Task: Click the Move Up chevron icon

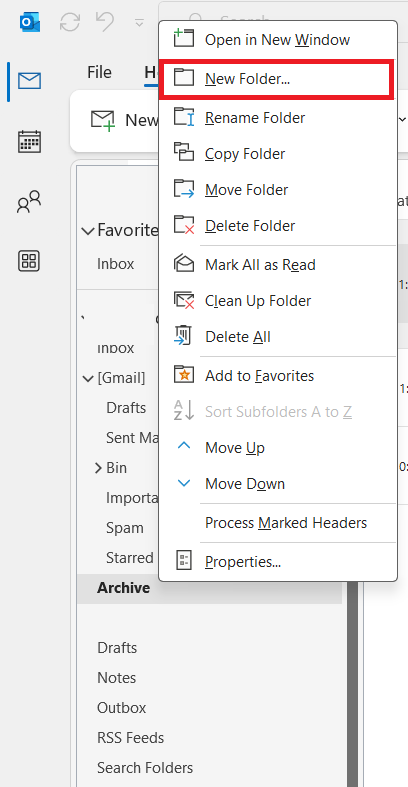Action: (x=184, y=445)
